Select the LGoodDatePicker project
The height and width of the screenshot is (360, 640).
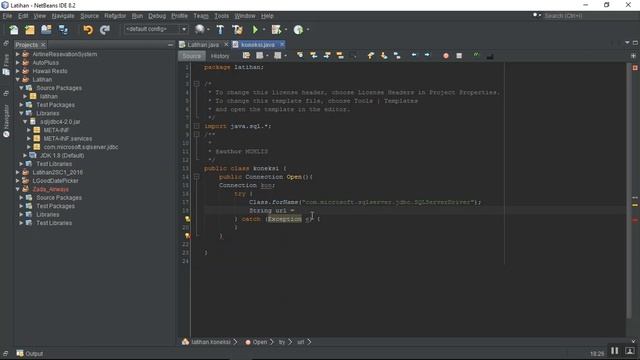[x=55, y=181]
